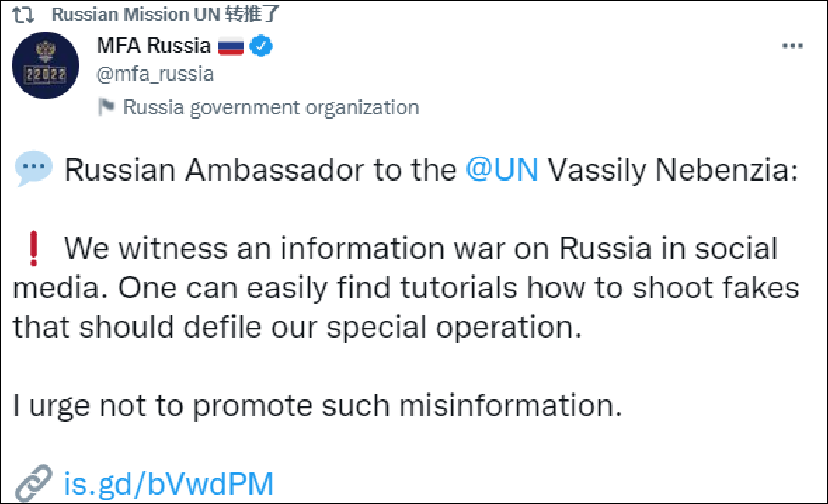The width and height of the screenshot is (828, 504).
Task: Open the is.gd/bVwdPM short link
Action: coord(168,484)
